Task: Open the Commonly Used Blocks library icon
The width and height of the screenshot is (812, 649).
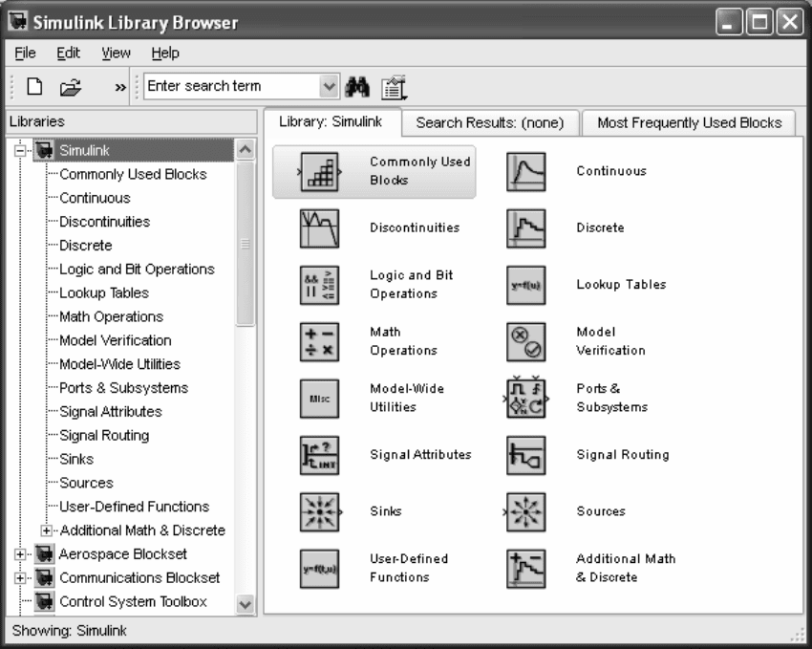Action: coord(319,171)
